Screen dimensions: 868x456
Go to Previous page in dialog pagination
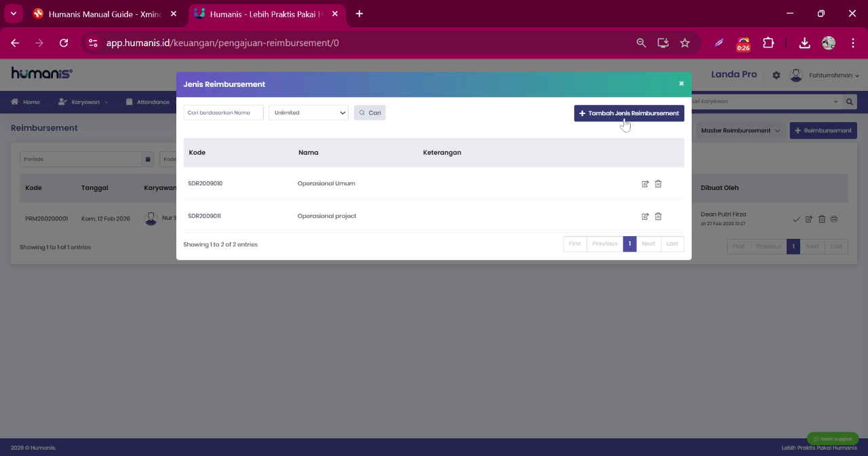coord(605,244)
